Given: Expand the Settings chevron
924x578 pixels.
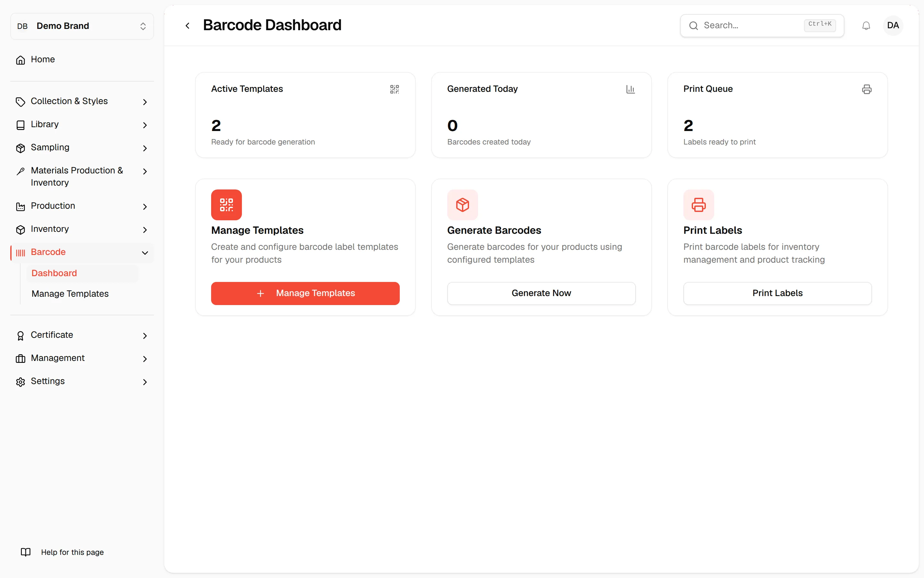Looking at the screenshot, I should (145, 382).
